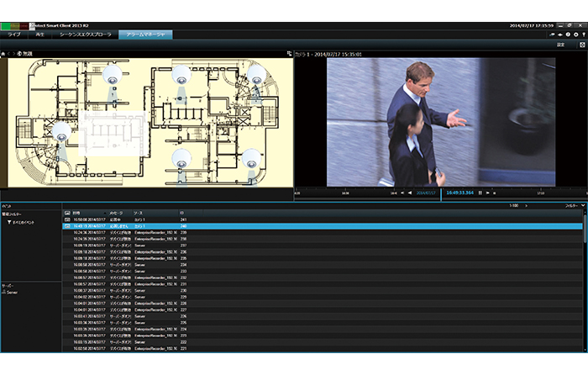588x370 pixels.
Task: Select the Server item in the server panel
Action: [12, 293]
